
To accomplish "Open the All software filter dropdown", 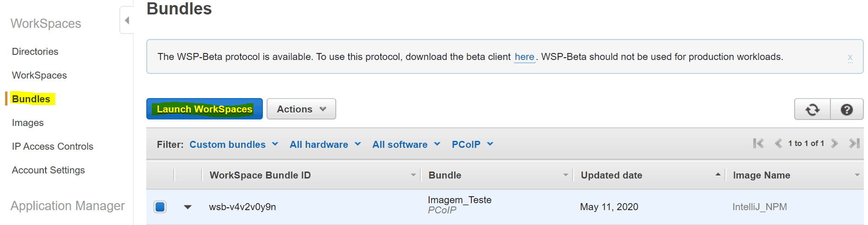I will pos(406,145).
